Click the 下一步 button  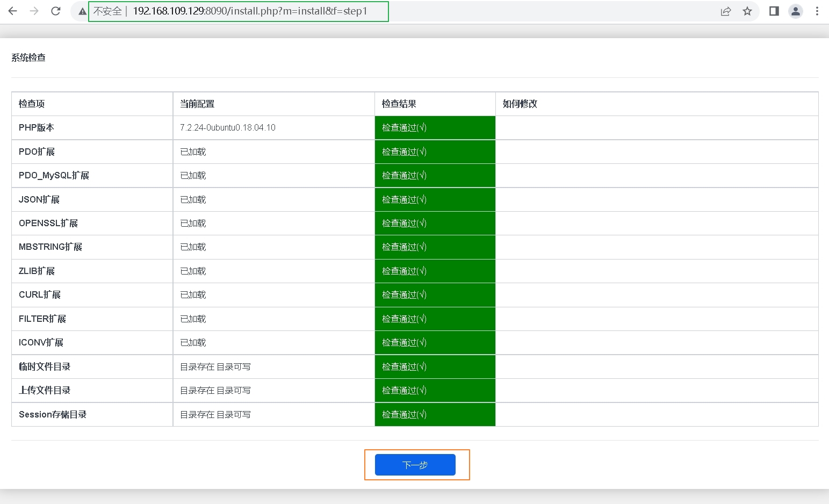pyautogui.click(x=415, y=465)
